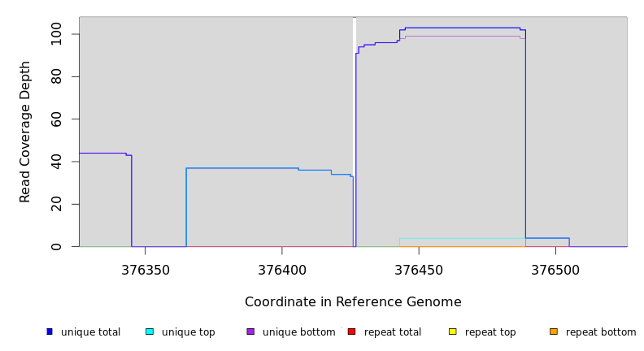The height and width of the screenshot is (351, 644).
Task: Click the 60 tick label on y-axis
Action: [x=56, y=119]
